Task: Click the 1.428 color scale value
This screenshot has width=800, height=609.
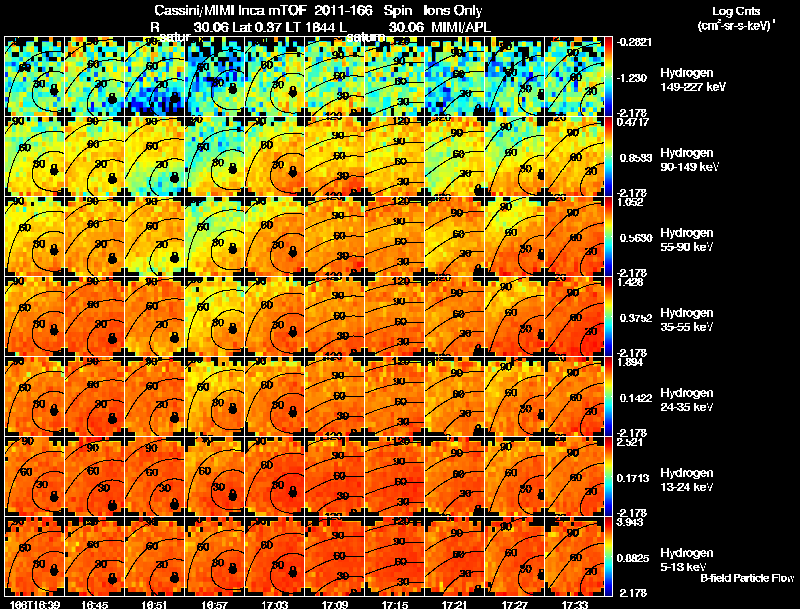Action: point(630,282)
